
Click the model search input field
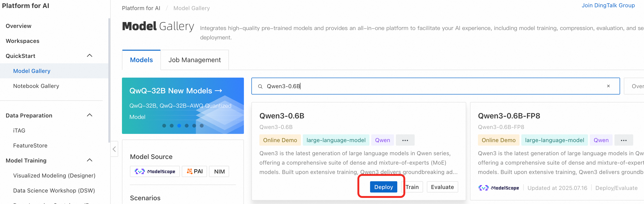(425, 86)
